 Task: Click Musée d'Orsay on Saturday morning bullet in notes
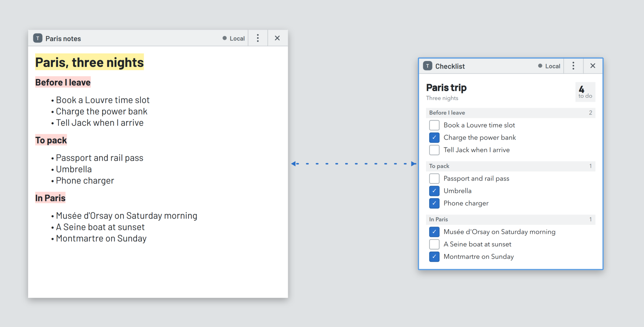(127, 216)
